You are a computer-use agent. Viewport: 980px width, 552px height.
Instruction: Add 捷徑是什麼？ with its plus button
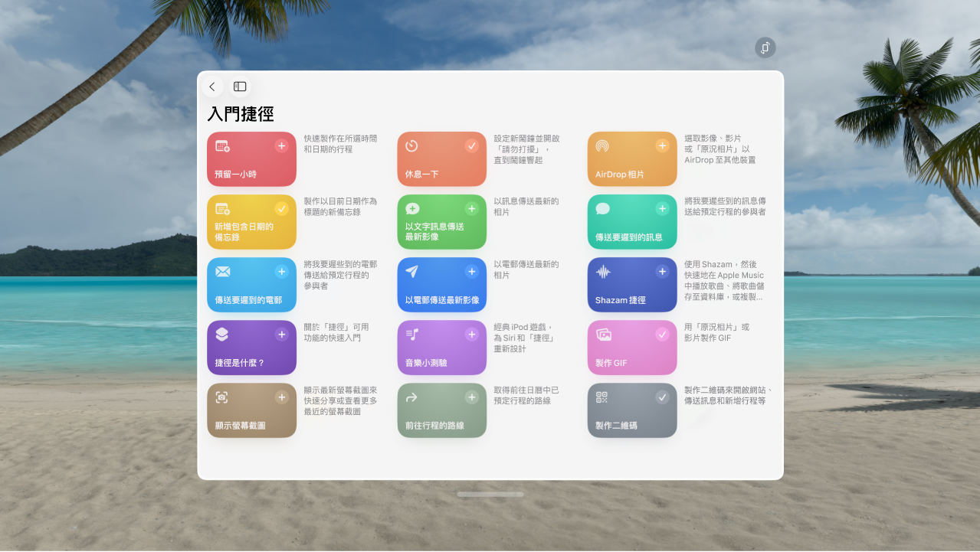[x=281, y=334]
